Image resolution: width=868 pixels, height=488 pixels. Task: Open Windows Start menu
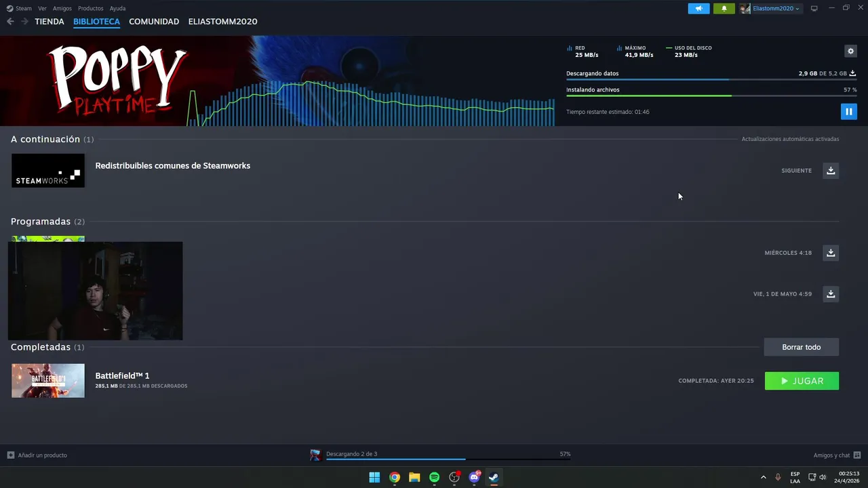[374, 477]
